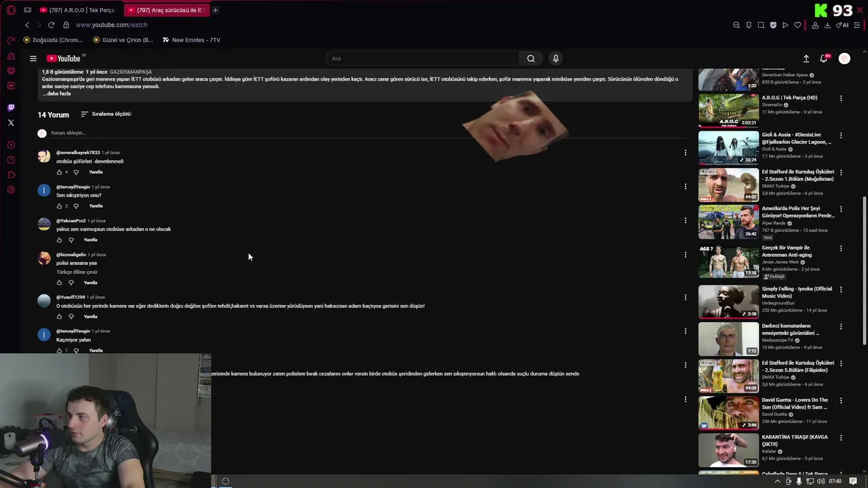Viewport: 868px width, 488px height.
Task: Click Yanıtla under @YekcanPro2's comment
Action: pos(90,240)
